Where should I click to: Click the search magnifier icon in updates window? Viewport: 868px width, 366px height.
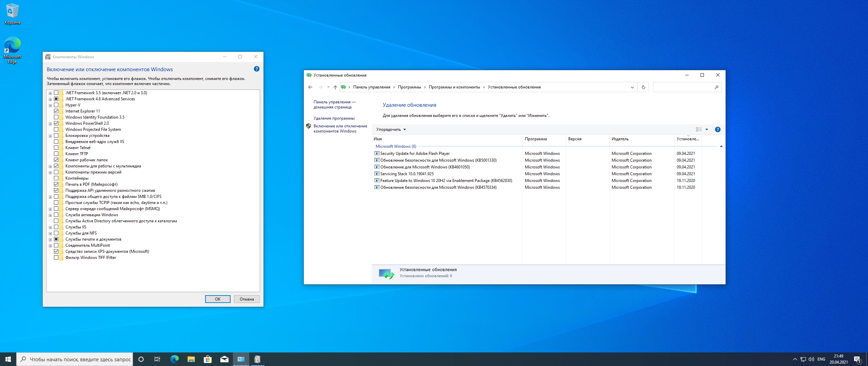(x=716, y=87)
